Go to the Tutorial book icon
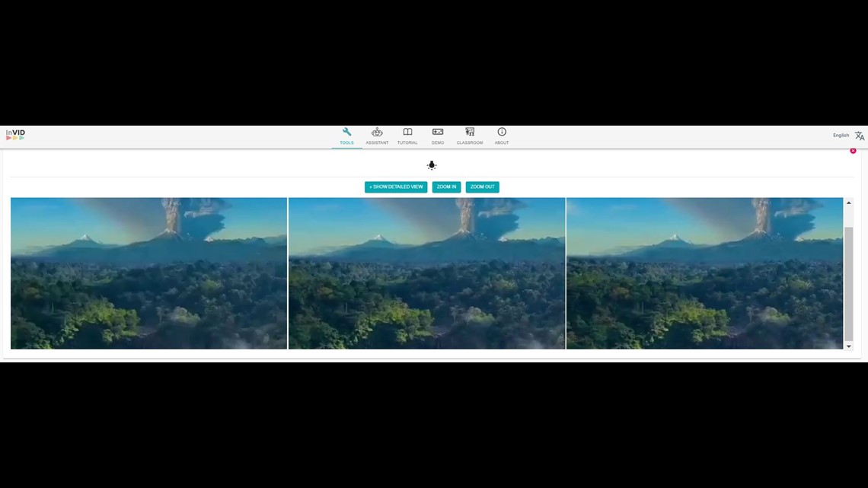The height and width of the screenshot is (488, 868). coord(407,136)
